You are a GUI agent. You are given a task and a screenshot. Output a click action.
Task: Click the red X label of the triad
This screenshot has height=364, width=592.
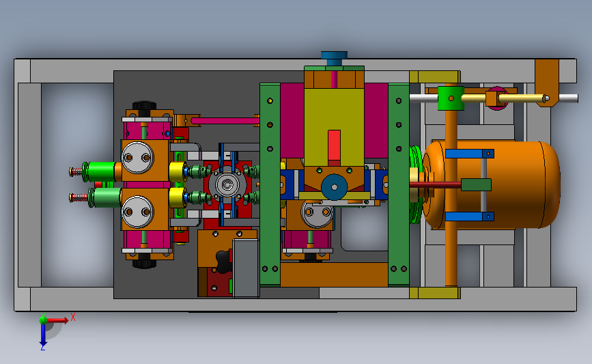(73, 317)
